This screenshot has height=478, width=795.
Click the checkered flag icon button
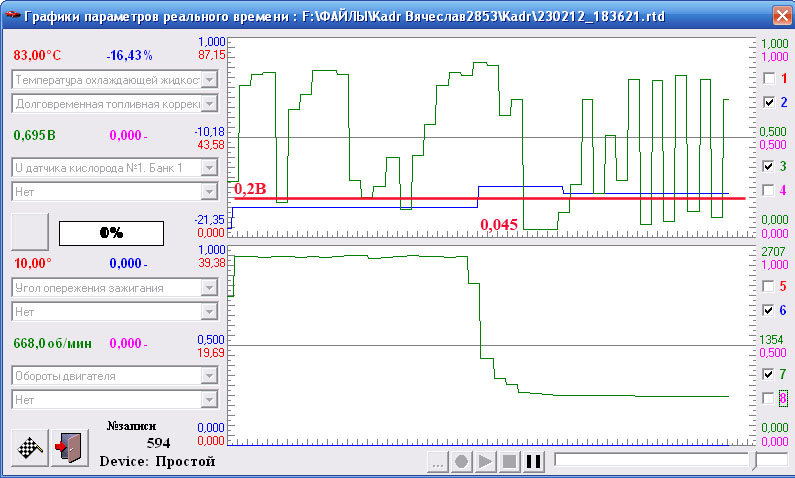click(29, 447)
